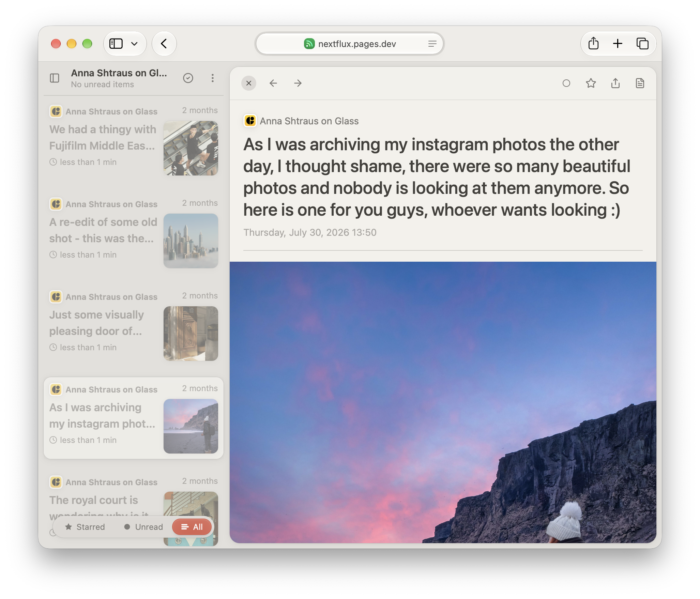Image resolution: width=700 pixels, height=599 pixels.
Task: Toggle the Safari sidebar button
Action: [116, 44]
